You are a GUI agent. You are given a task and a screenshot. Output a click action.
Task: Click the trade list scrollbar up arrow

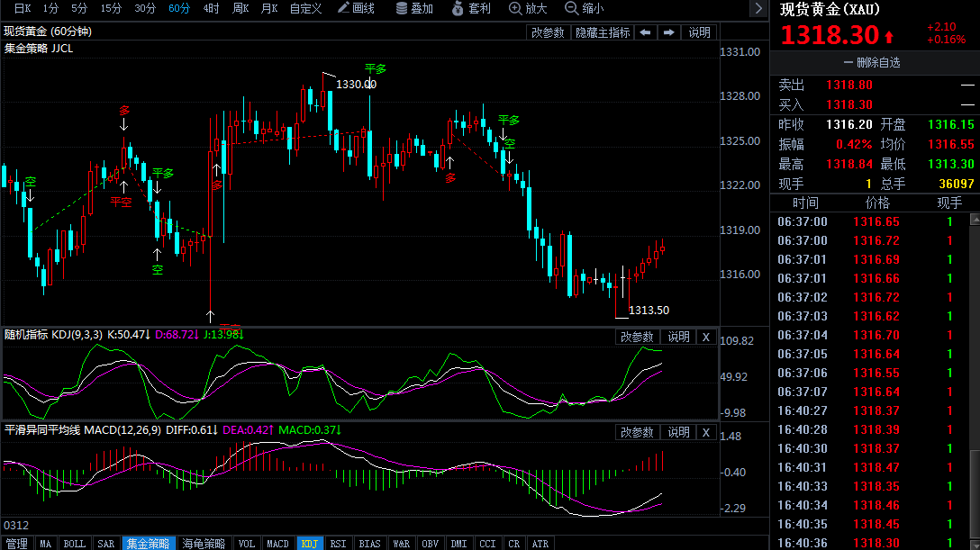click(975, 219)
